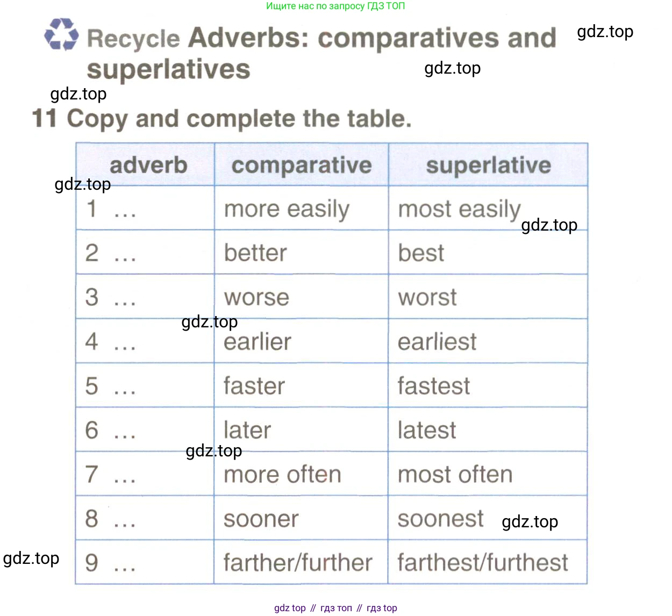Click the 'farther/further' cell
Screen dimensions: 672x616
301,562
